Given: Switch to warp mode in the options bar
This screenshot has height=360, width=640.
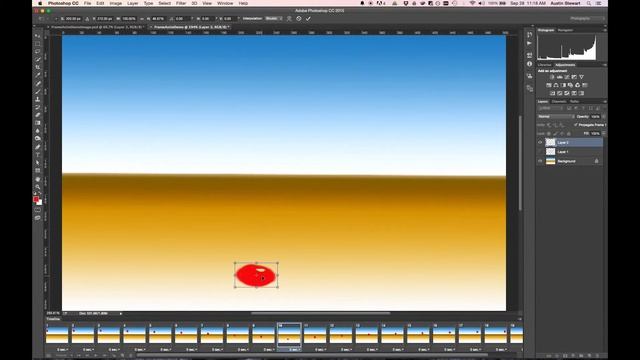Looking at the screenshot, I should (x=289, y=18).
